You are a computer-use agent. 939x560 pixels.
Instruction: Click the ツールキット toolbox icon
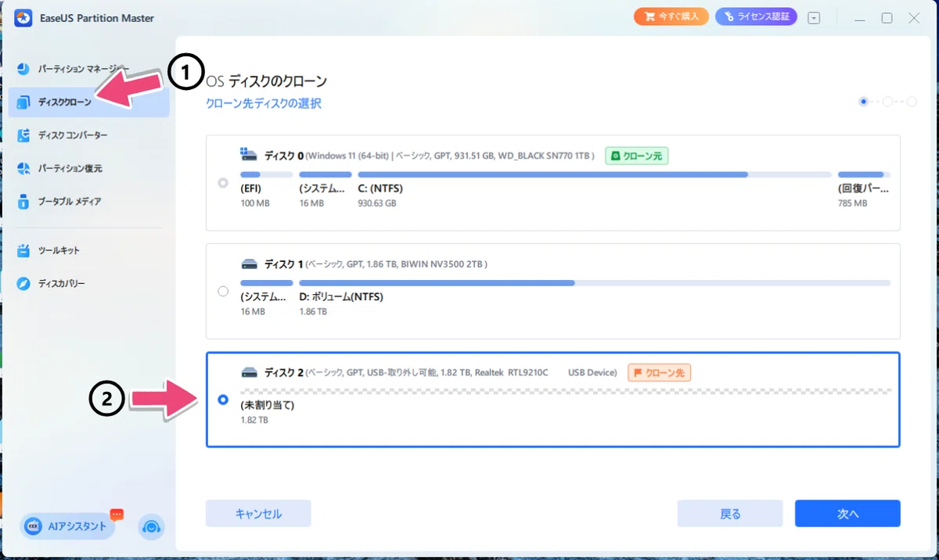click(23, 250)
